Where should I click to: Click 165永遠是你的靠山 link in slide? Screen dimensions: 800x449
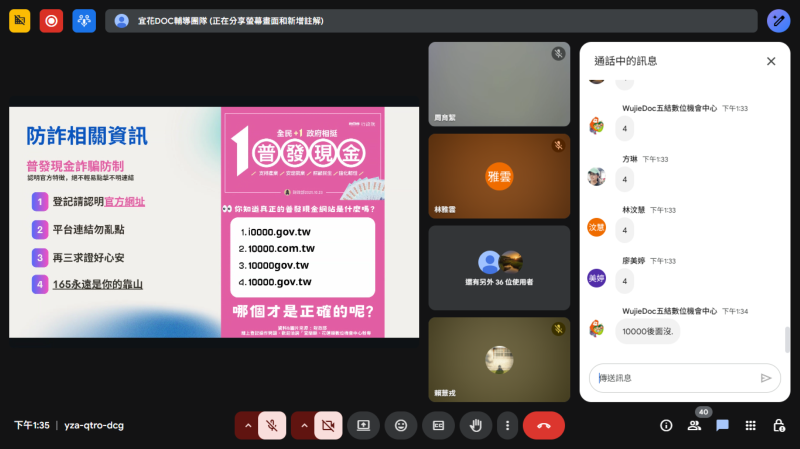click(97, 284)
